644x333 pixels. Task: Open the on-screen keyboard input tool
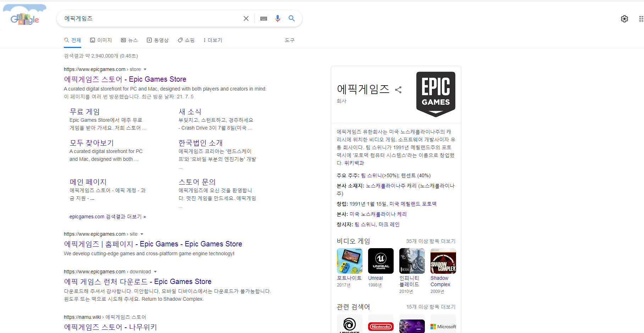point(263,18)
